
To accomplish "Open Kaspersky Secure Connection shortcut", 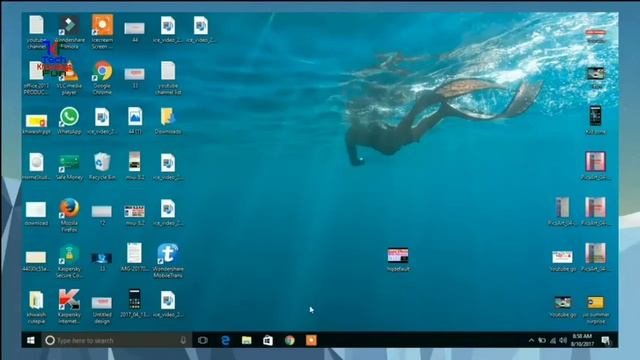I will tap(69, 261).
